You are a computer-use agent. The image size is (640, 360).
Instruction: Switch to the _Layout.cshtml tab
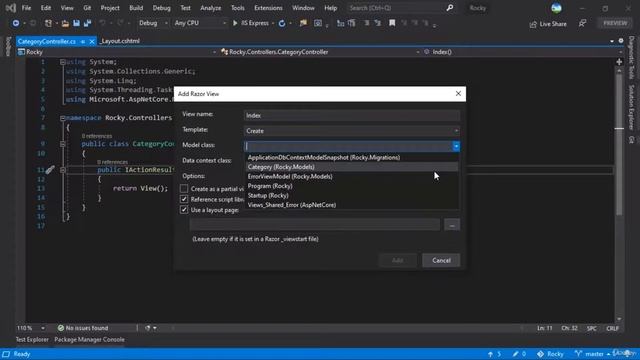click(x=120, y=41)
